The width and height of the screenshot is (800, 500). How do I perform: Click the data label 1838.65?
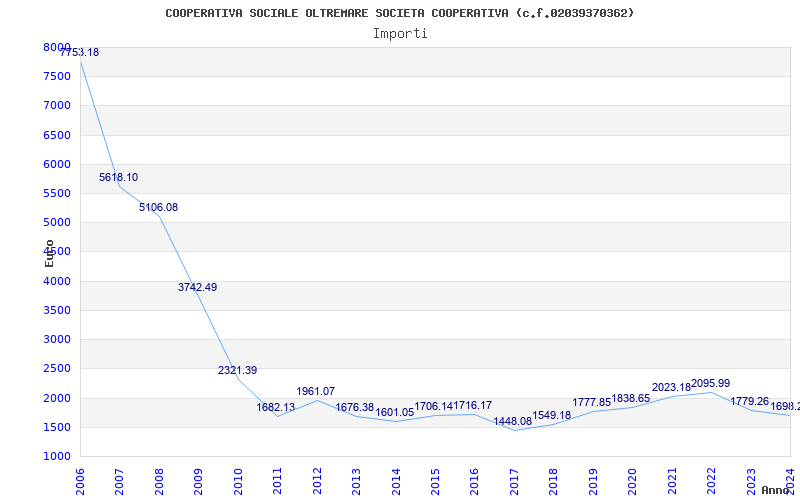631,398
